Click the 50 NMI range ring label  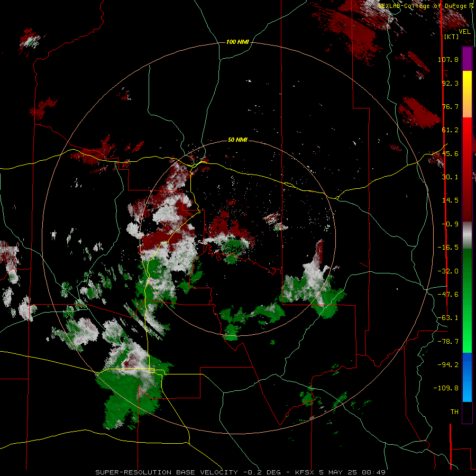(x=237, y=140)
